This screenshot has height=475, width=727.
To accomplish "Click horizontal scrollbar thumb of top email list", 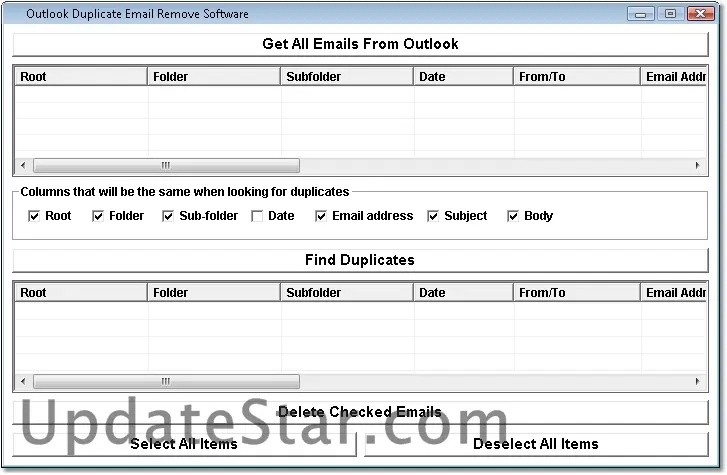I will coord(166,165).
